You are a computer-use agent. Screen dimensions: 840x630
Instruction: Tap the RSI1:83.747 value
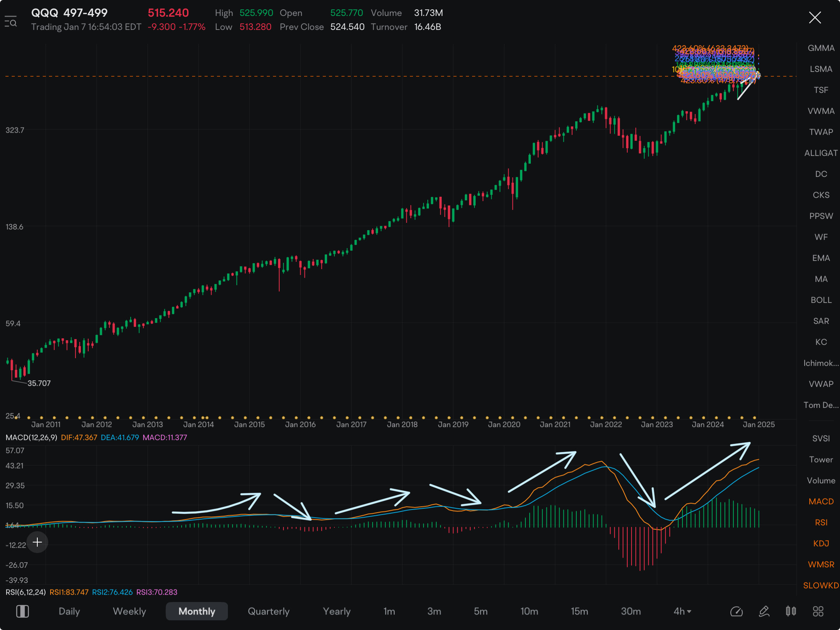pyautogui.click(x=69, y=592)
